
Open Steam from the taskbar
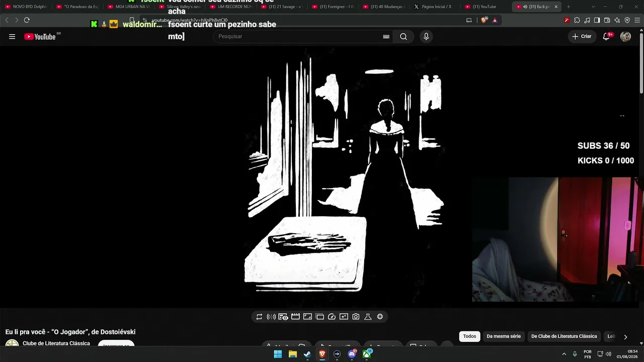pyautogui.click(x=307, y=354)
